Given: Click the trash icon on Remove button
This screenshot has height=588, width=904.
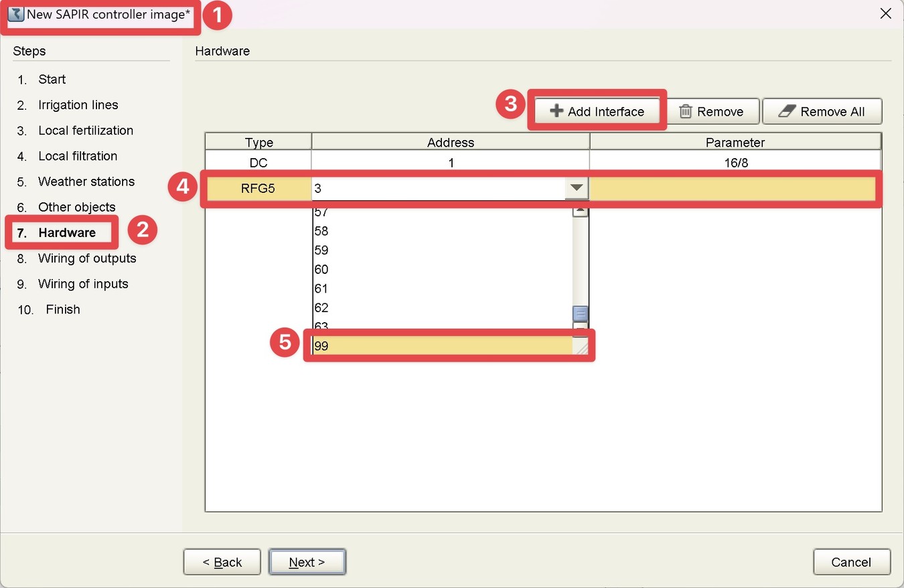Looking at the screenshot, I should pos(685,111).
